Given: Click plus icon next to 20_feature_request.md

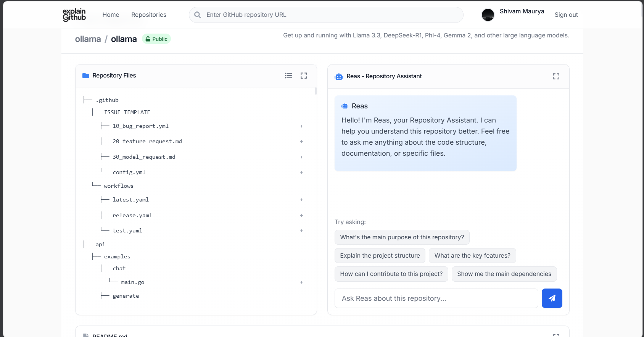Looking at the screenshot, I should (x=301, y=141).
